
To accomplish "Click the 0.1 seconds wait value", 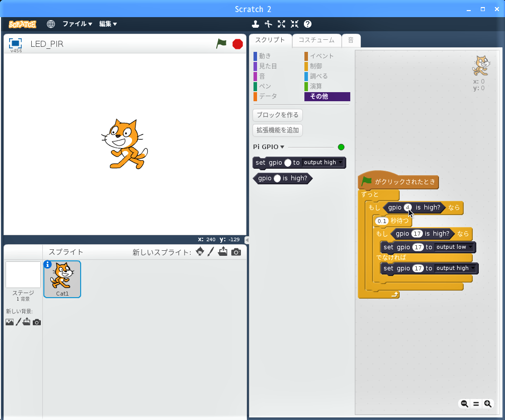I will click(x=382, y=221).
